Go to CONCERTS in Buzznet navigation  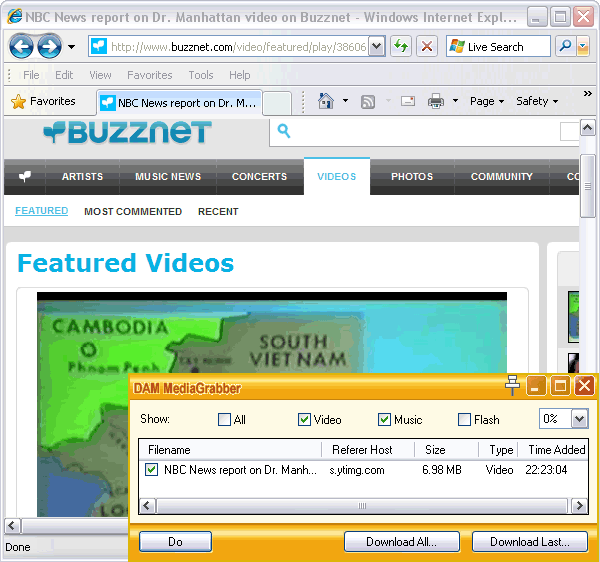click(x=259, y=176)
